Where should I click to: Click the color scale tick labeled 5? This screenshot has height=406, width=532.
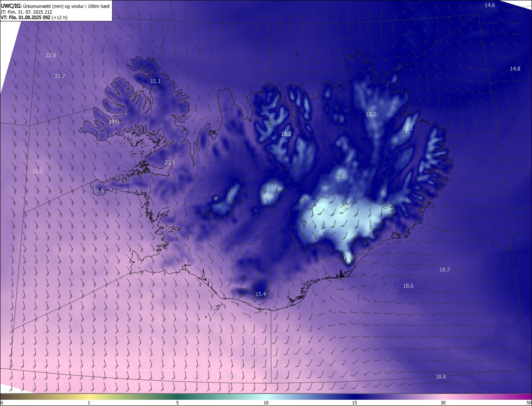[x=177, y=403]
